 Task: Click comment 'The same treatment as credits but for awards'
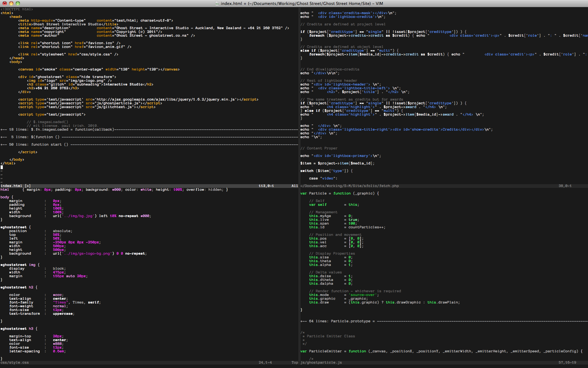point(352,99)
